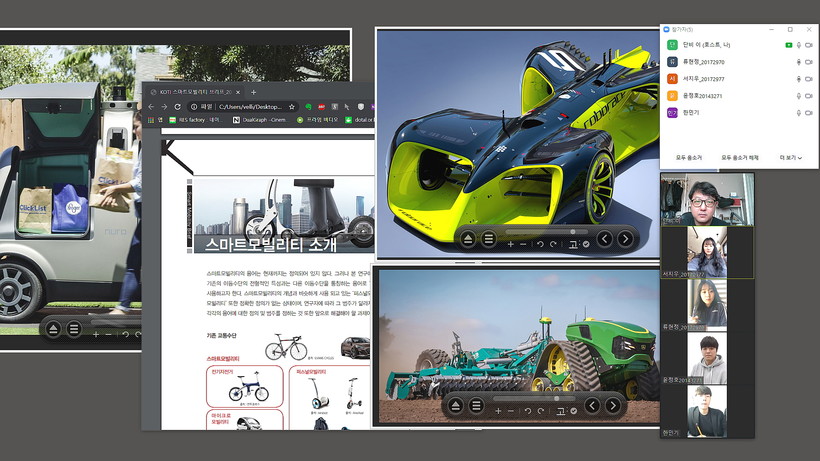Image resolution: width=820 pixels, height=461 pixels.
Task: Select the KOTI 스마트모빌리티 browser tab
Action: point(195,91)
